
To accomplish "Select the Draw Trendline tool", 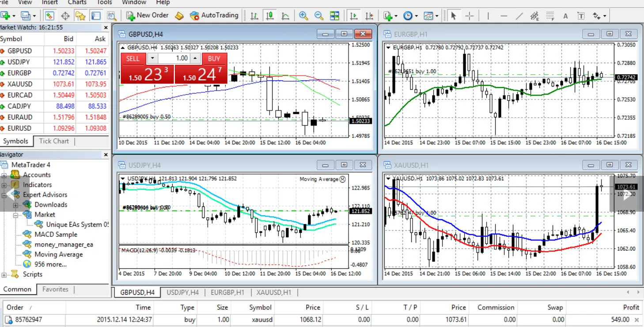I will coord(519,16).
